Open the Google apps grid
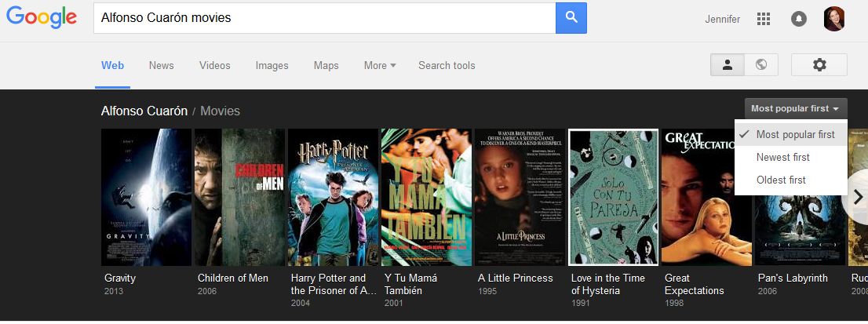This screenshot has width=868, height=324. [x=764, y=19]
